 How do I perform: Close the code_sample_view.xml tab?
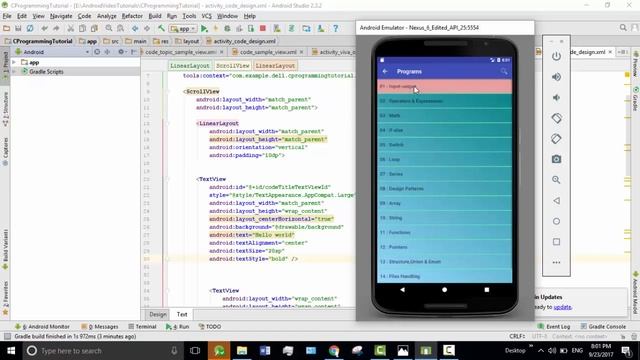tap(301, 52)
